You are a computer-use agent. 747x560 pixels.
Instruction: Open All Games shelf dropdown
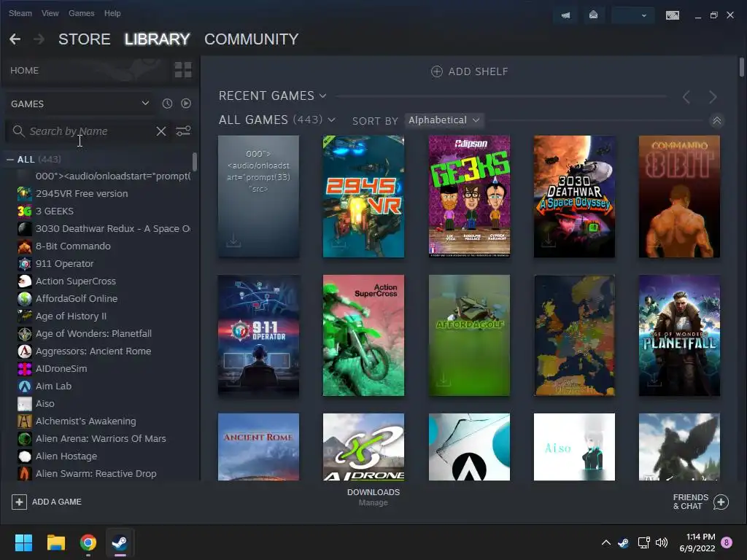pyautogui.click(x=332, y=120)
